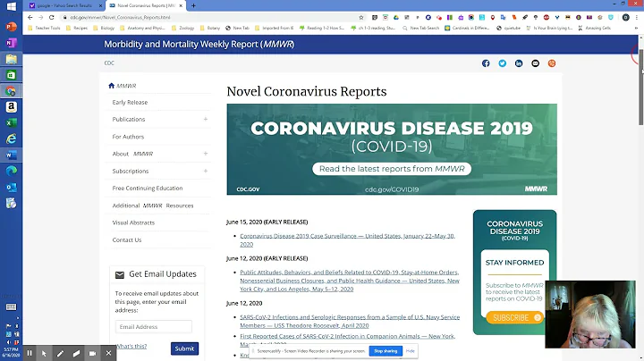Pause recording in Screencastify toolbar
Screen dimensions: 644x361
(30, 353)
